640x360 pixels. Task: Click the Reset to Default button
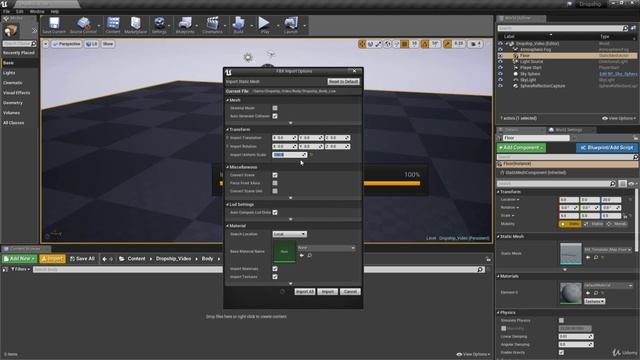343,82
